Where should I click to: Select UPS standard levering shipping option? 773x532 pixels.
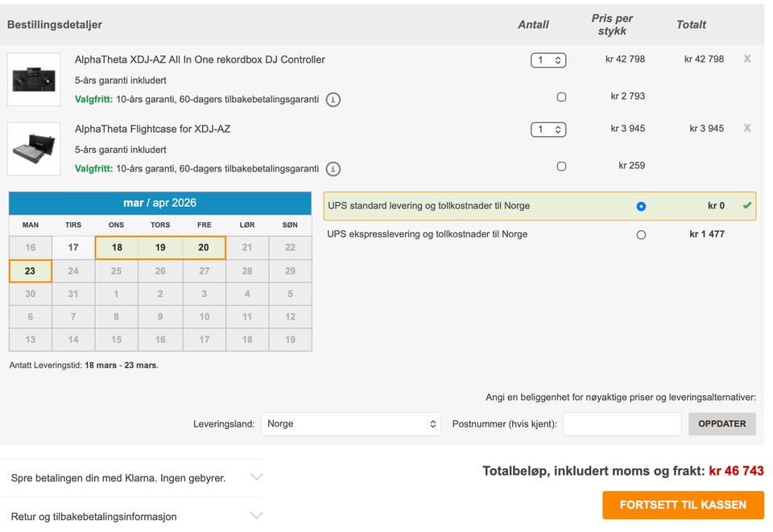point(641,206)
